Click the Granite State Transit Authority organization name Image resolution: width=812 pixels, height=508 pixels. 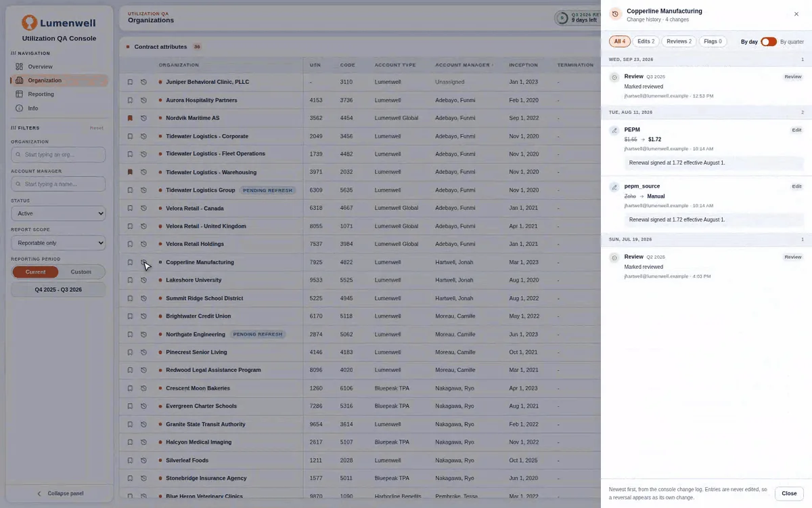[206, 424]
